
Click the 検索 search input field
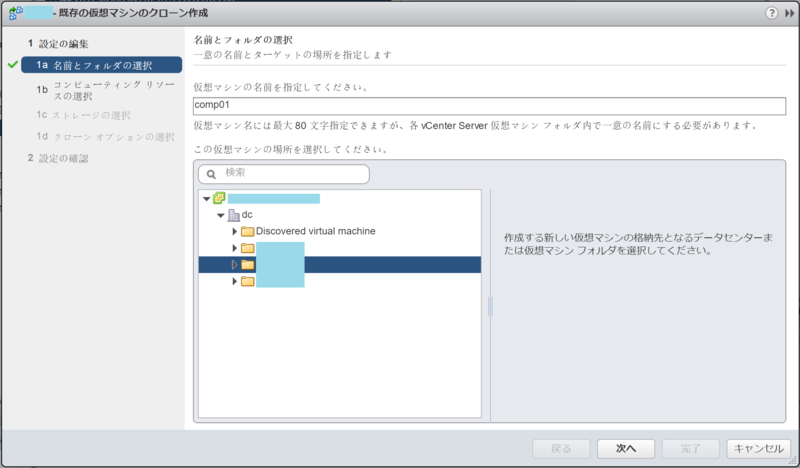(284, 174)
